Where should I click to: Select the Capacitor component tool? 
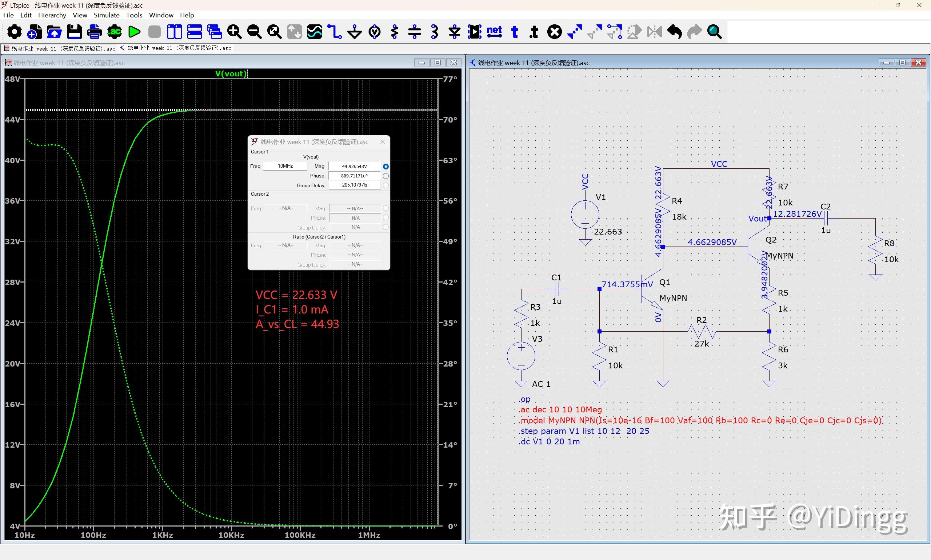(414, 32)
